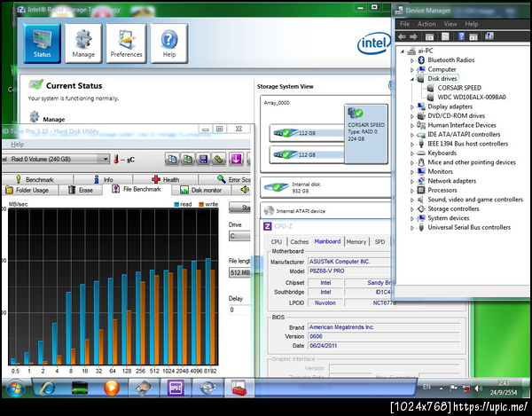
Task: Click the purple down-arrow icon in HD Tune
Action: tap(236, 159)
